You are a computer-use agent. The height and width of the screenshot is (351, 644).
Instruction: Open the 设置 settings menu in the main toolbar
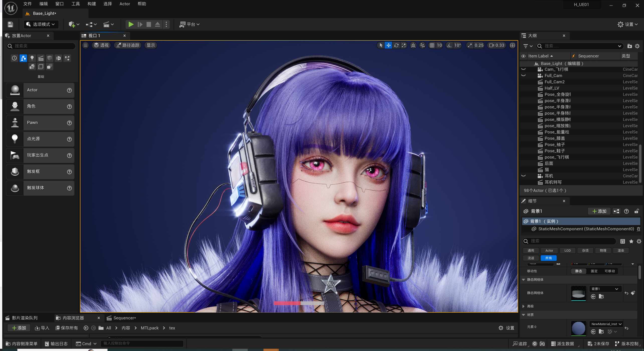point(628,24)
